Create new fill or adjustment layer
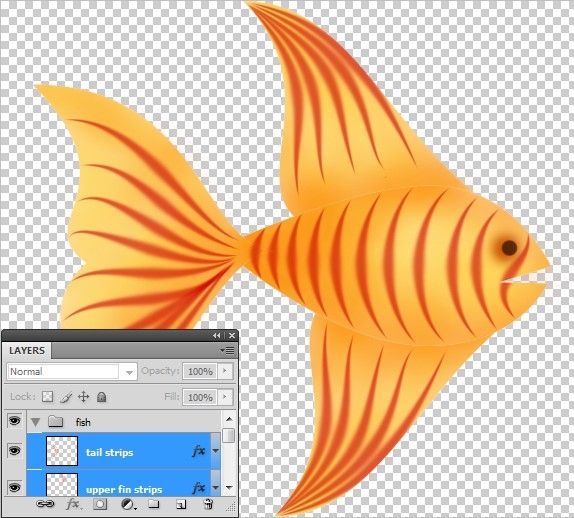This screenshot has width=574, height=518. coord(128,504)
